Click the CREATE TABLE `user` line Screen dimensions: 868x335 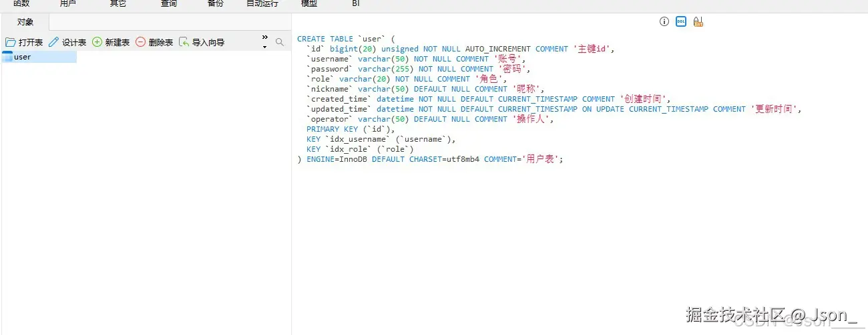[x=347, y=39]
